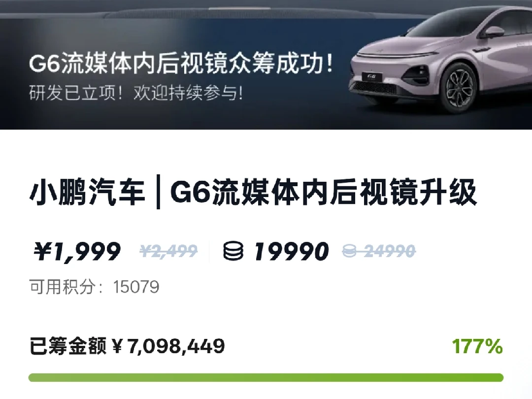
Task: Tap the green 177% funding percentage
Action: (477, 346)
